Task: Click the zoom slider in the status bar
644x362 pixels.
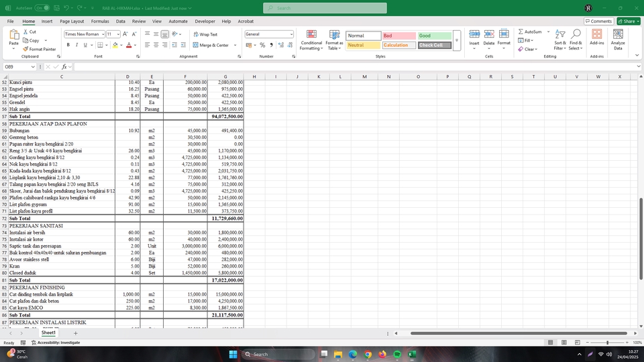Action: click(x=608, y=343)
